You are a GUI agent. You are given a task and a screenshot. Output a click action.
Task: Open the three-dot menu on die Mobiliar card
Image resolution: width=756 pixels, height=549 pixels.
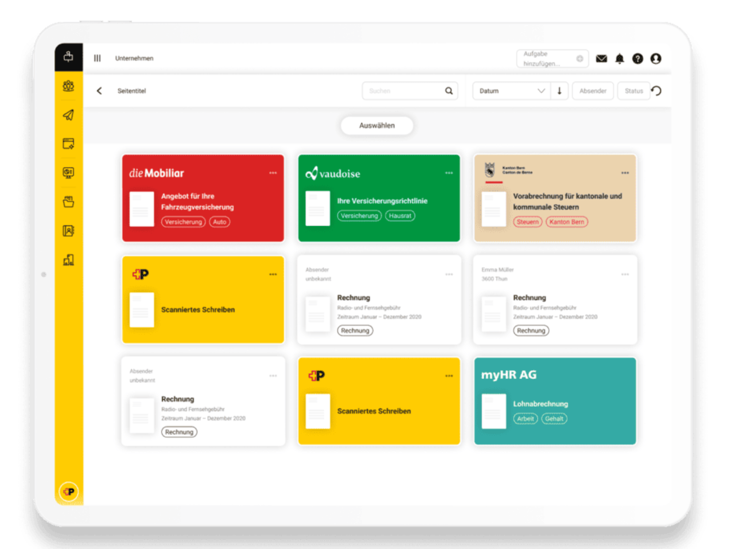tap(273, 173)
